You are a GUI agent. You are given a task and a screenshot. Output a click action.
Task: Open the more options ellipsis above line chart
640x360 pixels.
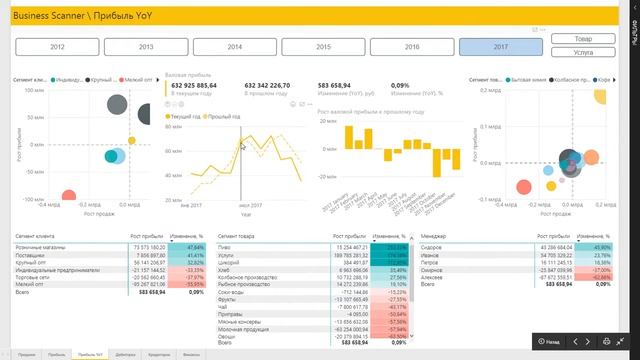[310, 104]
